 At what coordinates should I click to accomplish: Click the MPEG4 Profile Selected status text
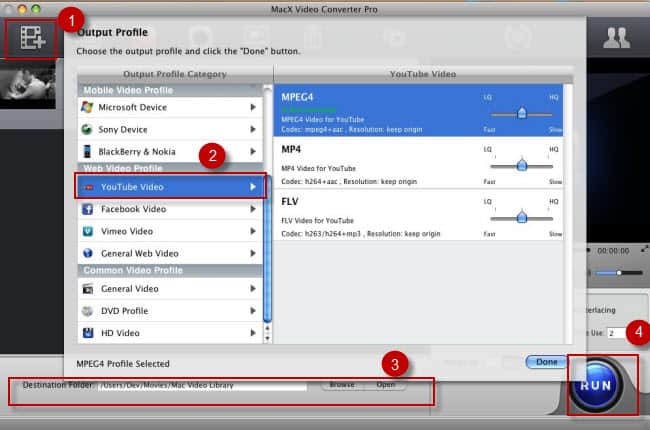(123, 364)
